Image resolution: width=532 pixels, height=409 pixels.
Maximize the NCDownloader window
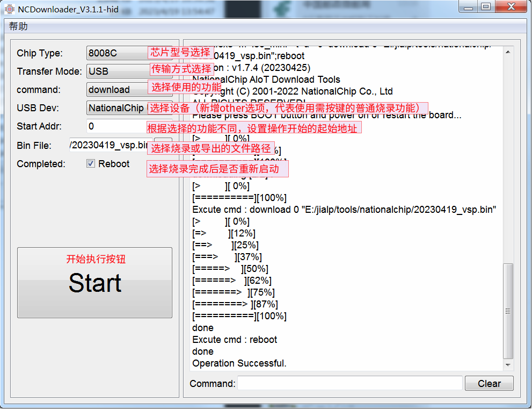point(486,7)
